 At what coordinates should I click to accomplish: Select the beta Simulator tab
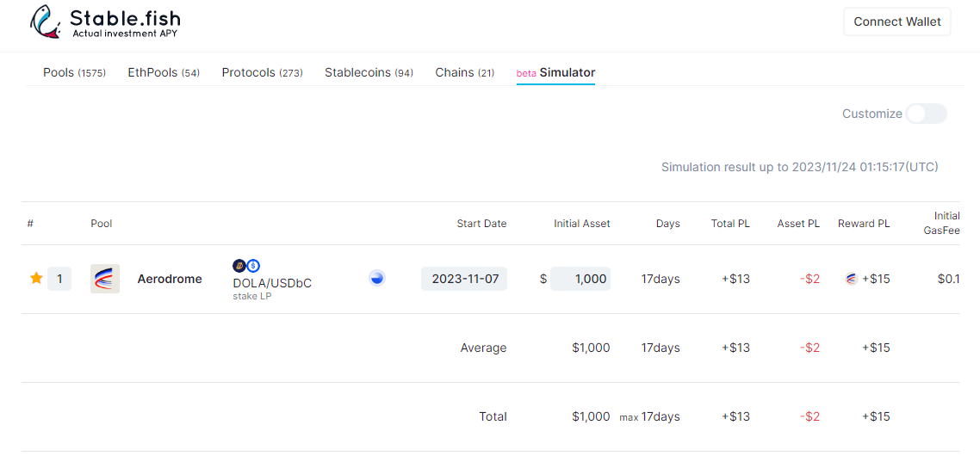[x=555, y=73]
